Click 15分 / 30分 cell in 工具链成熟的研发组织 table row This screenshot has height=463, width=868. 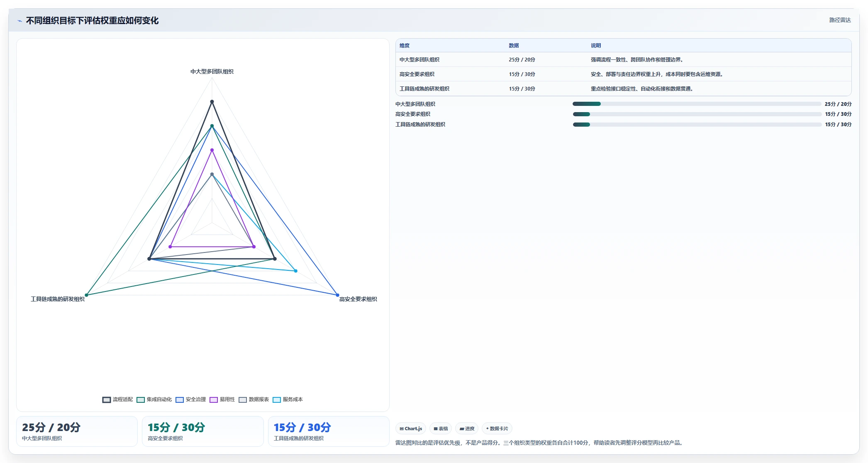[x=522, y=89]
